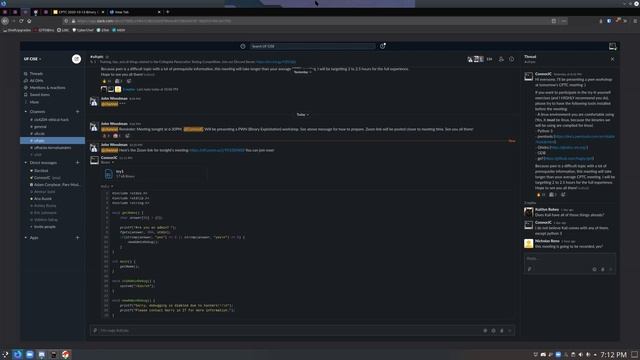The image size is (640, 360).
Task: Click the browser back button
Action: [x=5, y=21]
